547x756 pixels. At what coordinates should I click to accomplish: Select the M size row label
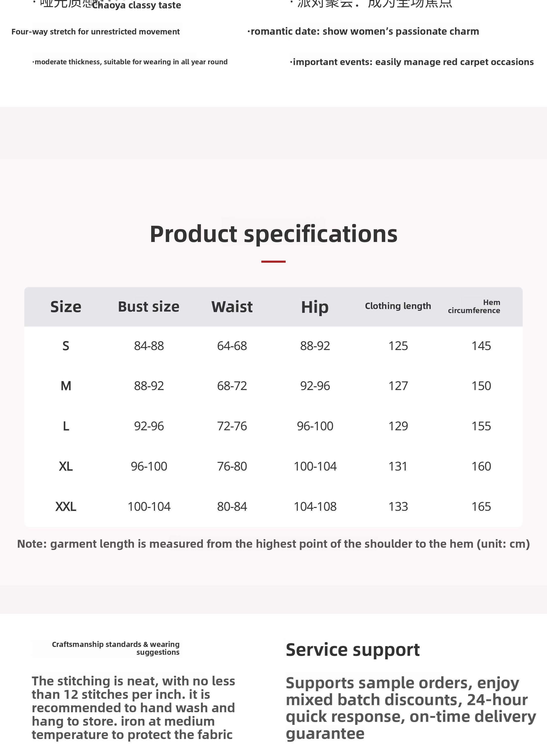pyautogui.click(x=66, y=386)
